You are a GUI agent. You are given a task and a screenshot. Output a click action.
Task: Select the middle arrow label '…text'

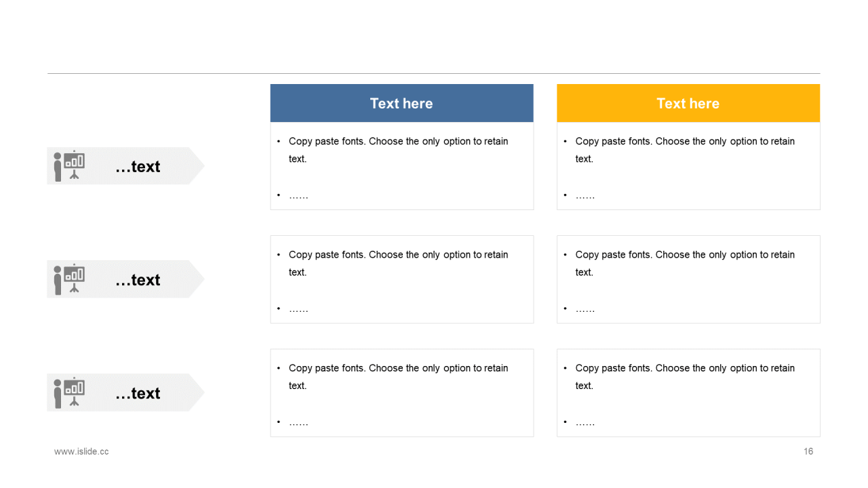coord(138,280)
